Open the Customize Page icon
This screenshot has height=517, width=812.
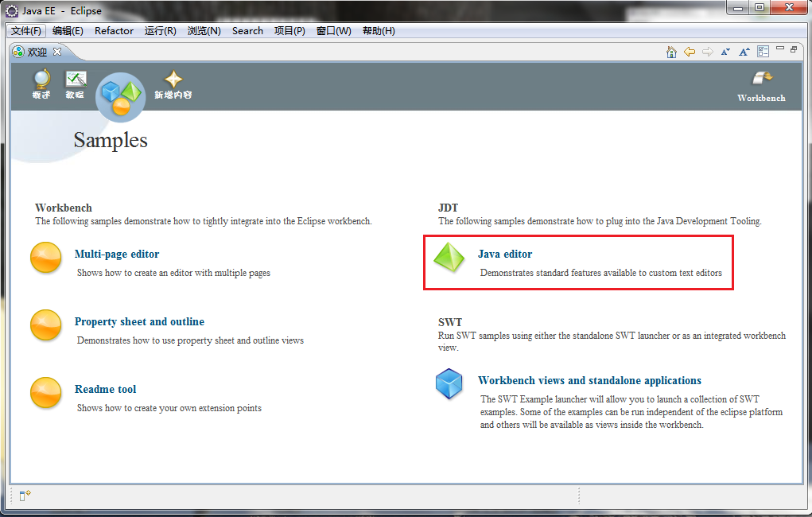[763, 51]
